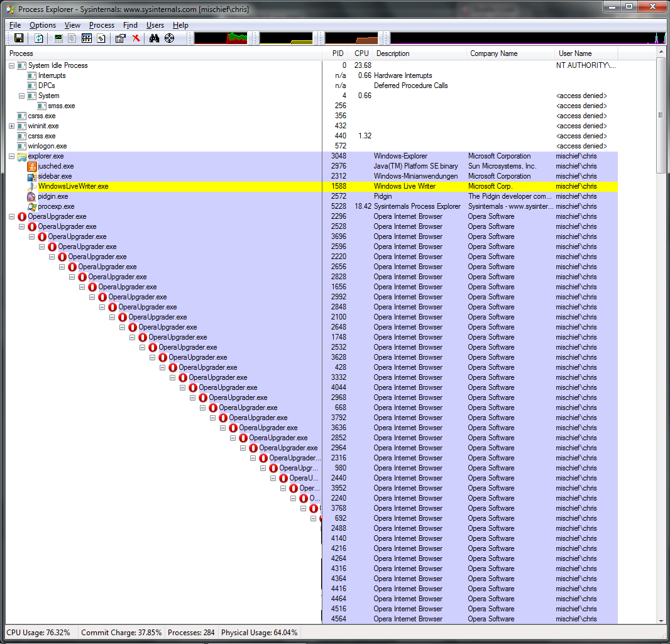Sort by the CPU column header
Viewport: 670px width, 644px height.
pos(361,53)
